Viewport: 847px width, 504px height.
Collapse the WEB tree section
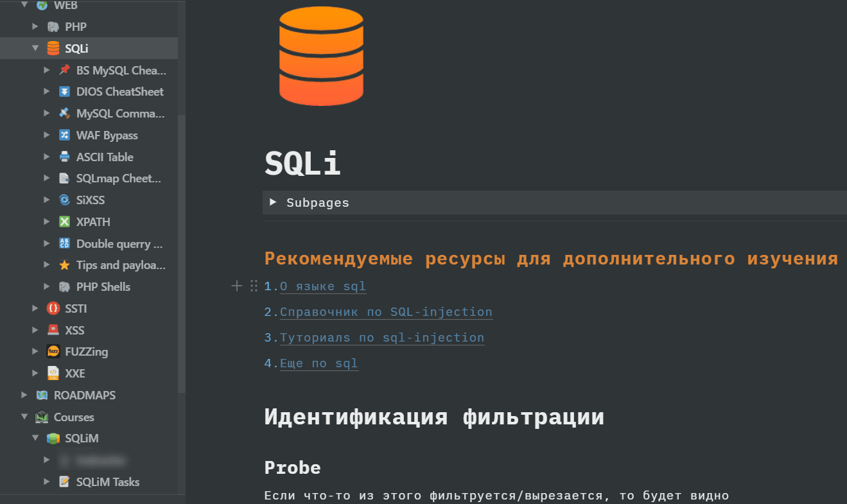pos(24,5)
